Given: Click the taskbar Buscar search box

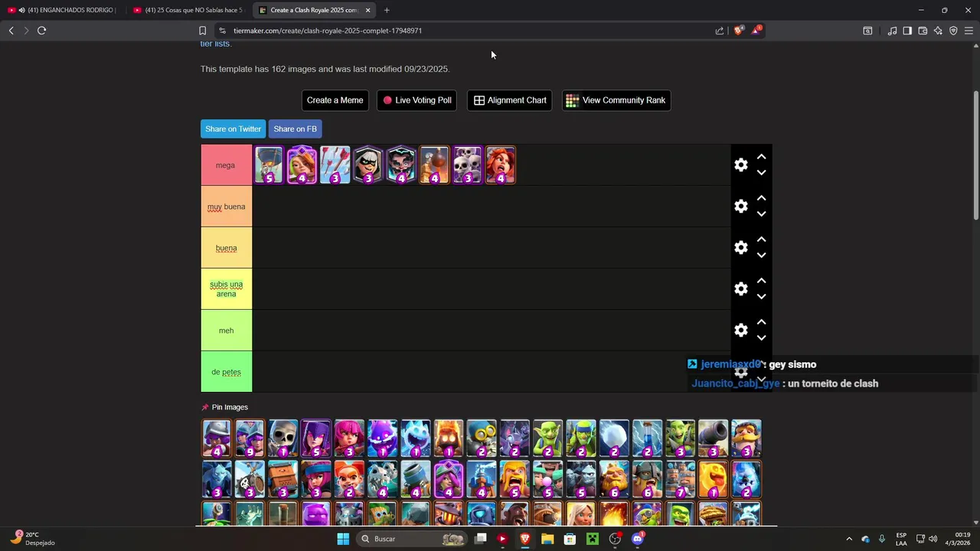Looking at the screenshot, I should (413, 539).
